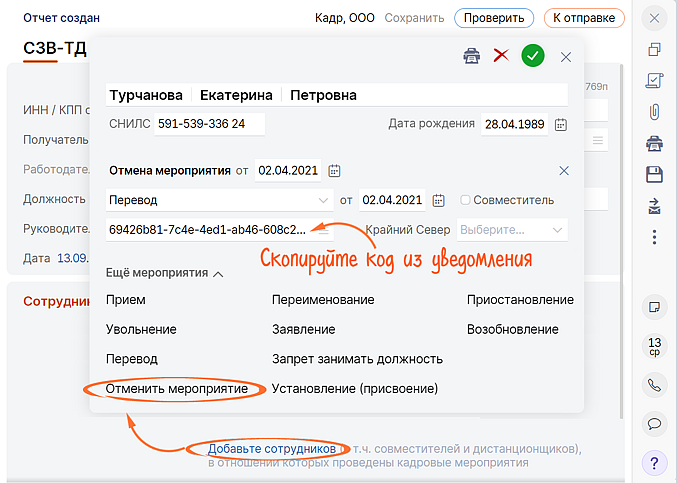Open calendar for Отмена мероприятия date
The width and height of the screenshot is (677, 483).
[x=335, y=171]
